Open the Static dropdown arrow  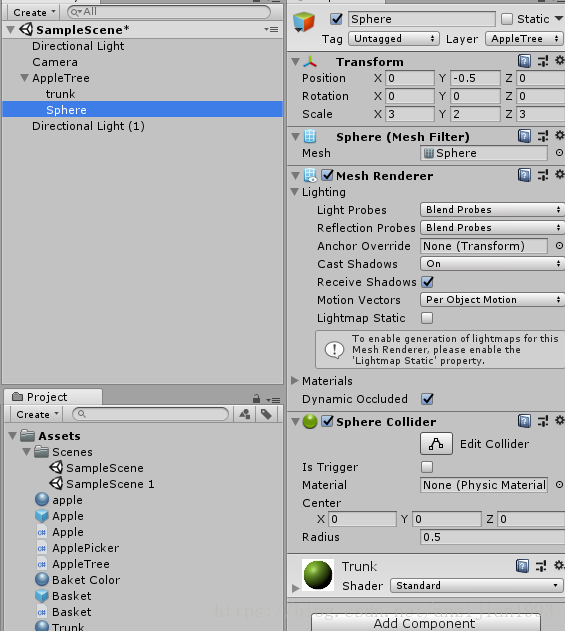[x=559, y=19]
